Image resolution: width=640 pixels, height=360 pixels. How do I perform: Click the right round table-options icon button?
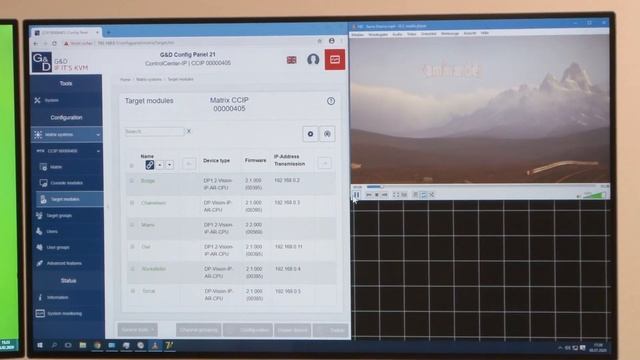tap(327, 134)
